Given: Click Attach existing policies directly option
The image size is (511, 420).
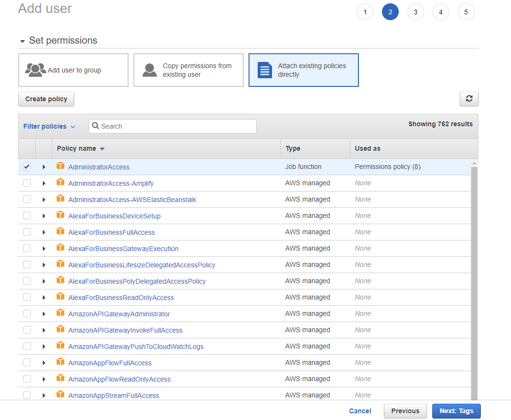Looking at the screenshot, I should (x=303, y=70).
